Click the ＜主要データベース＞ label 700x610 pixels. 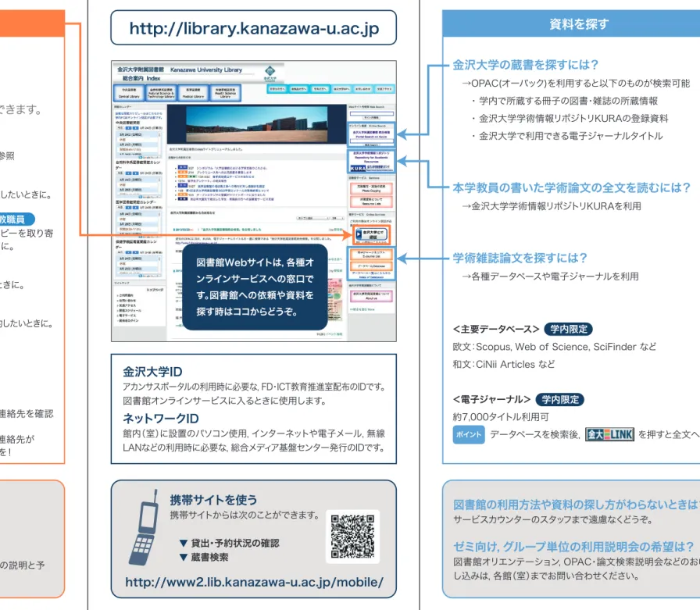tap(496, 330)
